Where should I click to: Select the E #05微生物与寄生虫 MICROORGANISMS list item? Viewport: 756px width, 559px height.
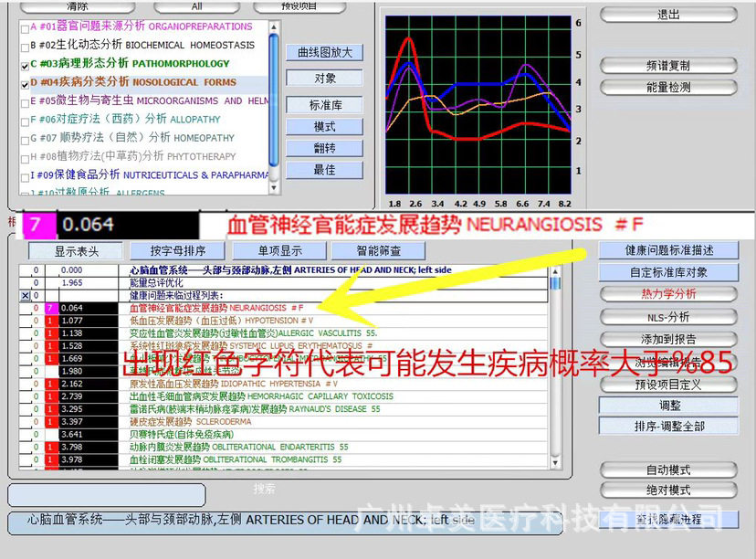click(150, 100)
